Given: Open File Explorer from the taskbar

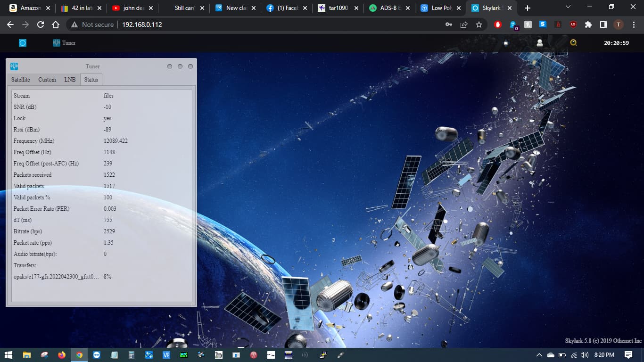Looking at the screenshot, I should coord(27,354).
